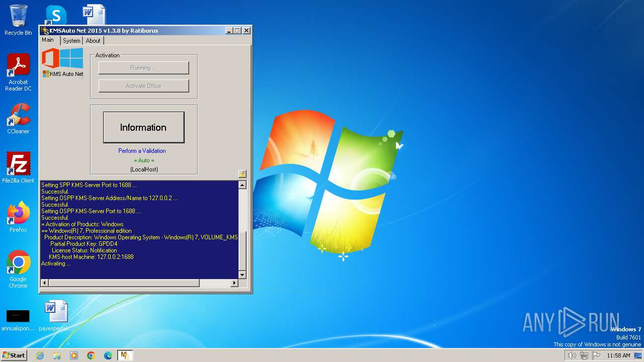Open Internet Explorer in taskbar
Screen dimensions: 644x362
(x=40, y=355)
